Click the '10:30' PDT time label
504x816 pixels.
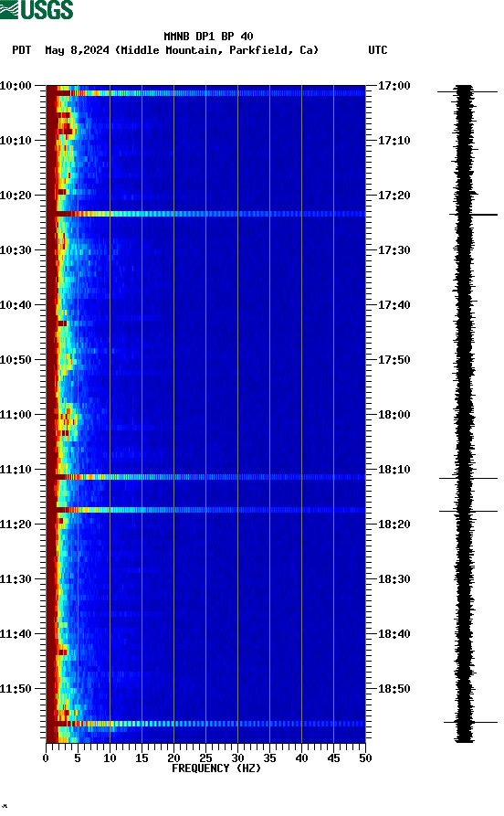tap(16, 250)
